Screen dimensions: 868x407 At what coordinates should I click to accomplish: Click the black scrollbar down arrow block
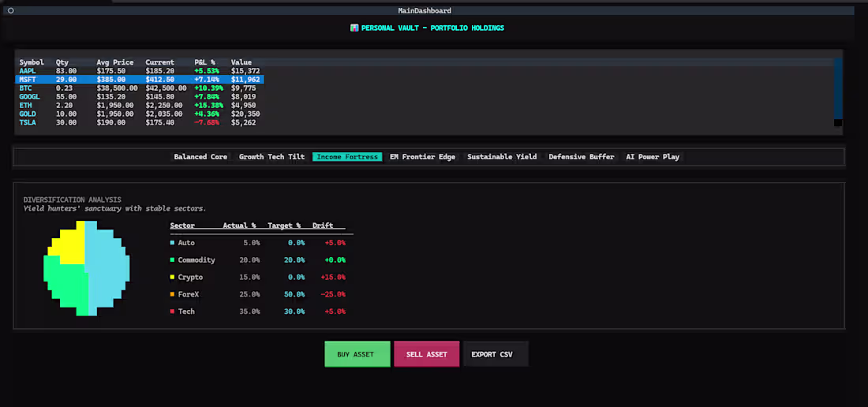point(838,123)
